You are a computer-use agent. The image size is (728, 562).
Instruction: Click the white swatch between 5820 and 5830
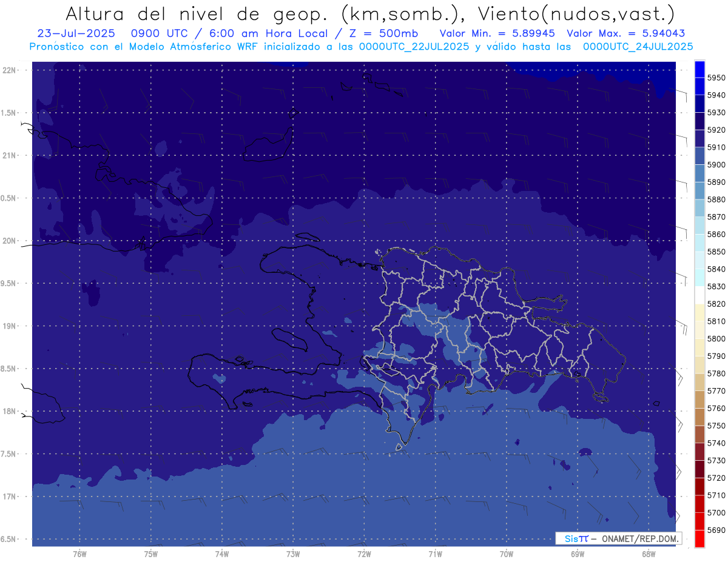[x=699, y=295]
